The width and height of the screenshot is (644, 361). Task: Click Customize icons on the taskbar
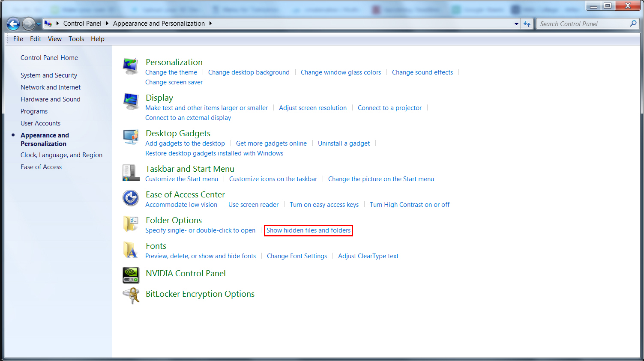(273, 179)
